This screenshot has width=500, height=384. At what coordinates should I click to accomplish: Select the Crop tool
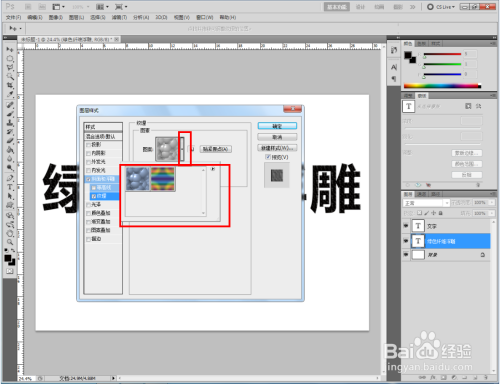(10, 85)
